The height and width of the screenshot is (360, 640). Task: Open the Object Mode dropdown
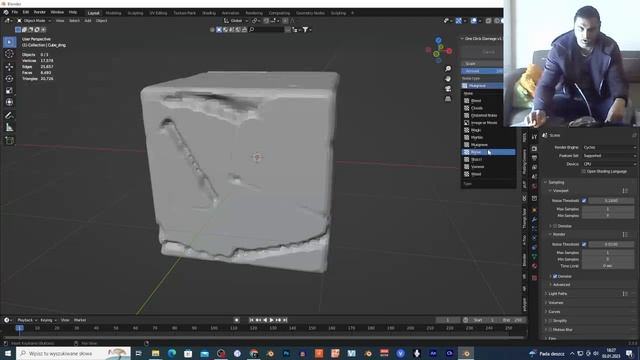pos(34,21)
